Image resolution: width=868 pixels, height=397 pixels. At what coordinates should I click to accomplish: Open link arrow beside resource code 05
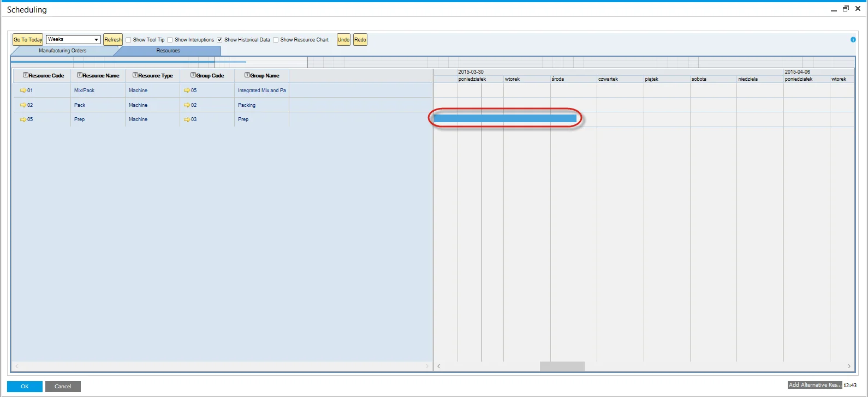(x=23, y=119)
